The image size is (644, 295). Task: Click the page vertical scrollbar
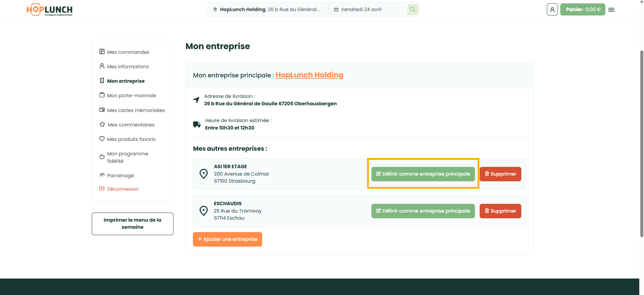[641, 144]
